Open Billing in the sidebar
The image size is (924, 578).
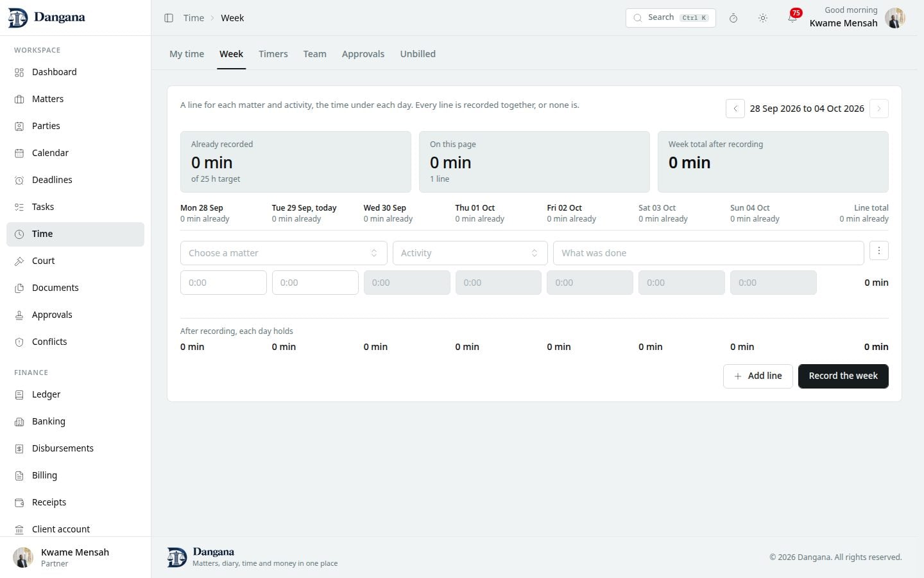75,475
